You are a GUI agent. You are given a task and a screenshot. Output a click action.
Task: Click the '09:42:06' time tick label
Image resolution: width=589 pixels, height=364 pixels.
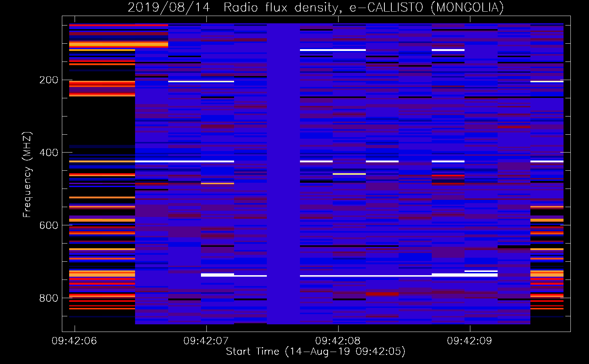pyautogui.click(x=75, y=341)
